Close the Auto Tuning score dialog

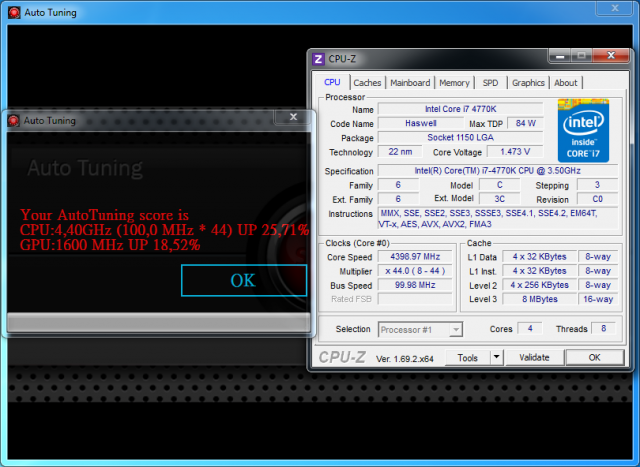pos(293,117)
